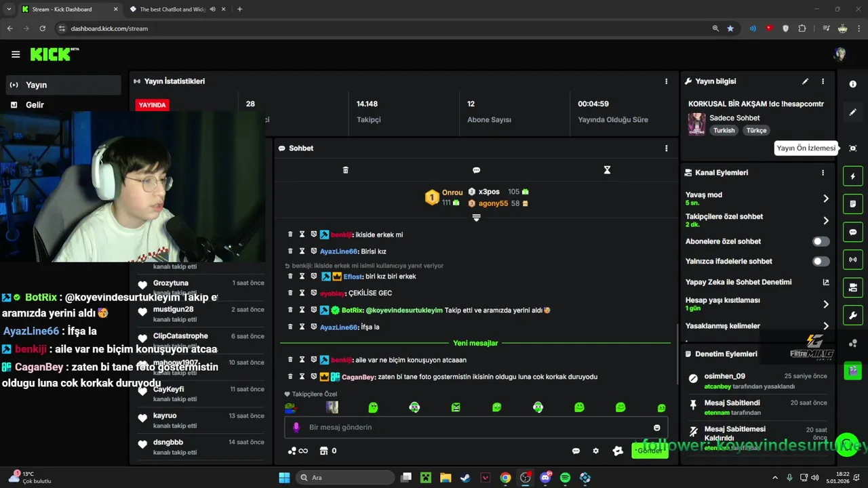Select the first Pepe emote
The width and height of the screenshot is (868, 488).
click(290, 407)
